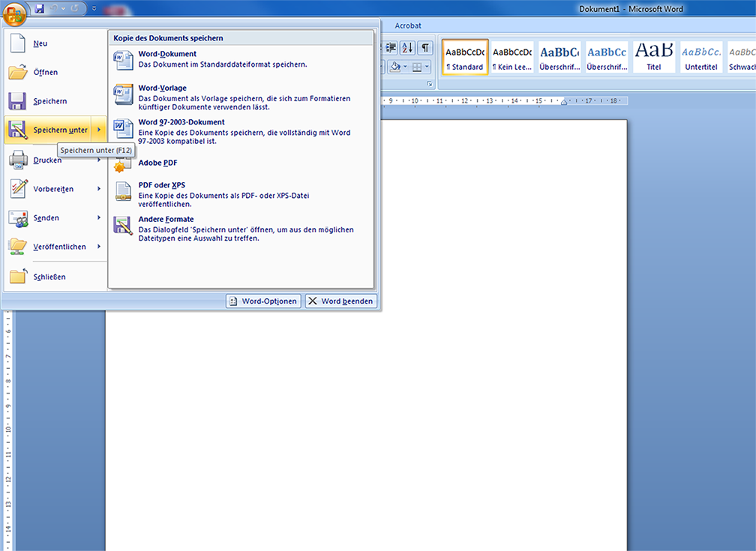The width and height of the screenshot is (756, 551).
Task: Select Word 97-2003-Dokument format
Action: point(241,131)
